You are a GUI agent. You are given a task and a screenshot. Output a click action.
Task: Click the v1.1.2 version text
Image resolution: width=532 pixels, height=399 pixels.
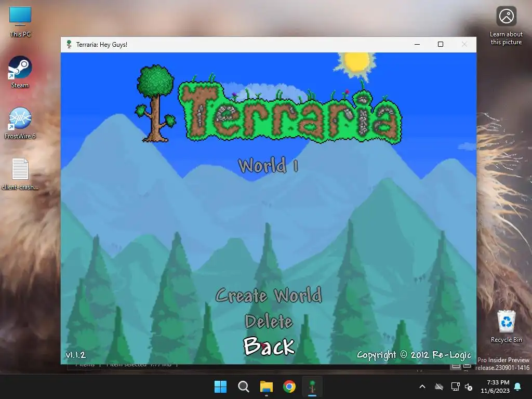(x=76, y=355)
